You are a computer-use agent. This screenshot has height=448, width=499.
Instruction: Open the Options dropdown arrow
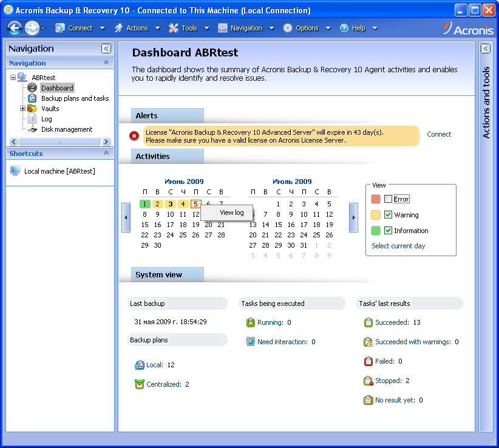click(x=328, y=28)
